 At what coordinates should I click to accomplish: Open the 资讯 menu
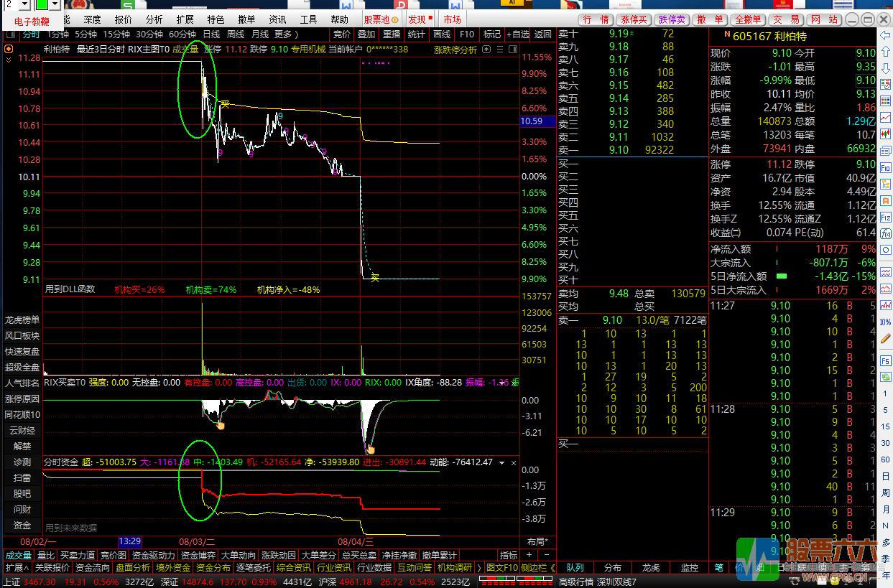coord(277,19)
